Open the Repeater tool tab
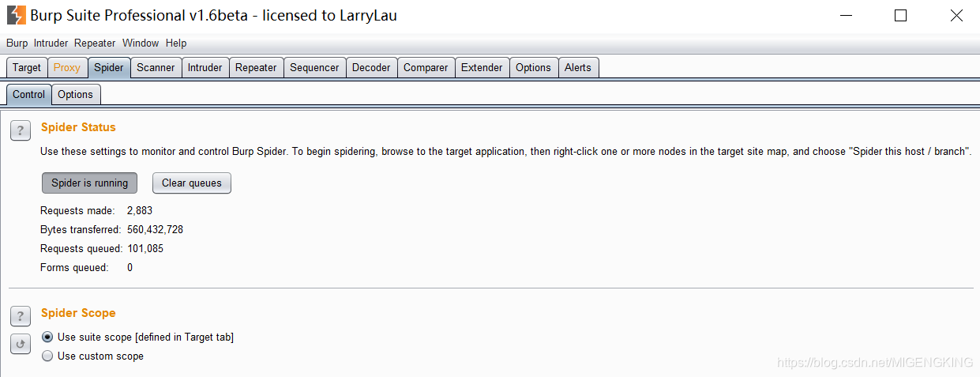This screenshot has height=377, width=980. [256, 68]
